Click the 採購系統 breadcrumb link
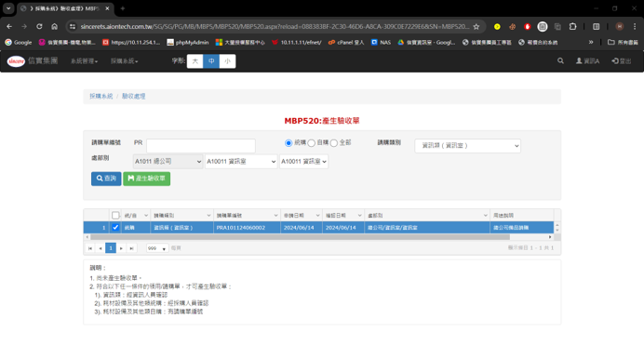 pos(101,96)
